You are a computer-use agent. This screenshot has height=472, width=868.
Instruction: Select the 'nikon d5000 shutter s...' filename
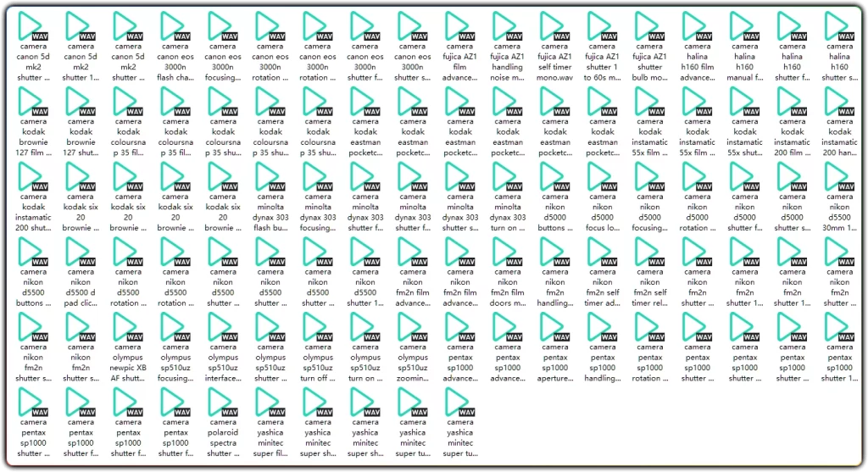[x=793, y=213]
